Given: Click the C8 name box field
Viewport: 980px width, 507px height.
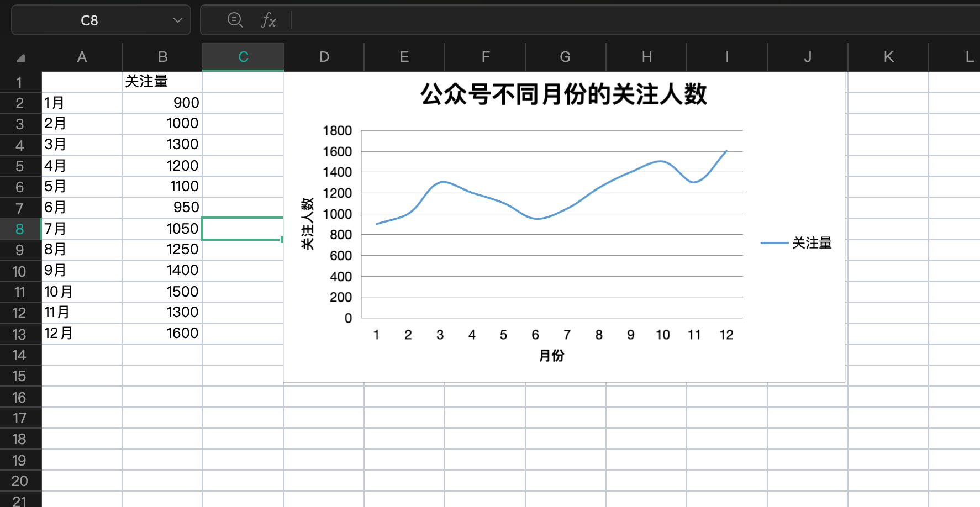Looking at the screenshot, I should [101, 20].
